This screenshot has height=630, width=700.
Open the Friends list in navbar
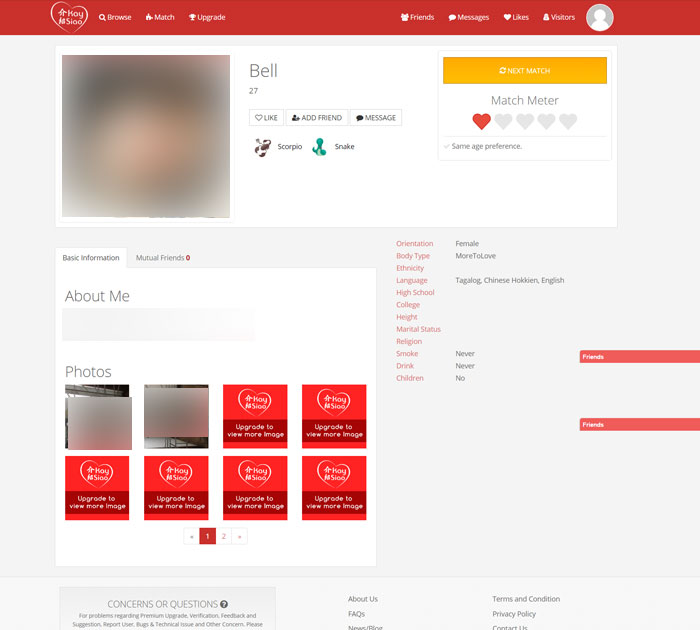[x=417, y=17]
